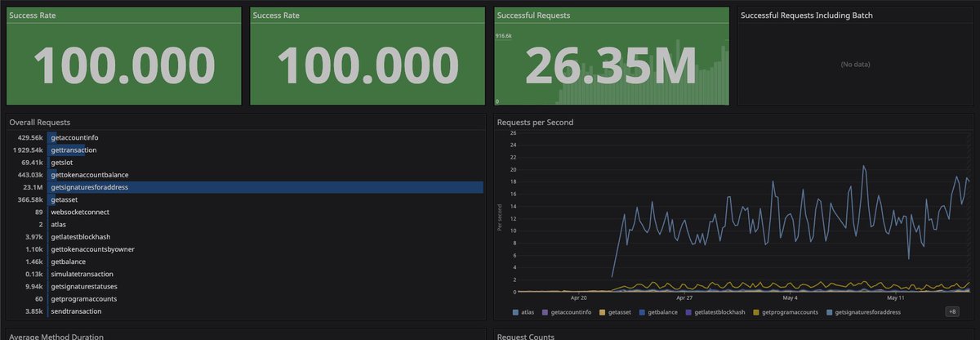Select the atlas row in Overall Requests

point(245,225)
